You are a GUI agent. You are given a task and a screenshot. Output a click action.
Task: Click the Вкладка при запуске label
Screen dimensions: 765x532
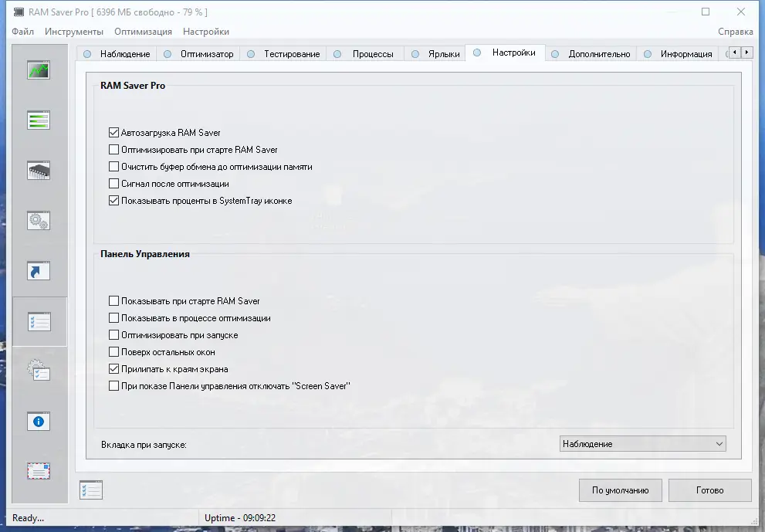pyautogui.click(x=144, y=445)
